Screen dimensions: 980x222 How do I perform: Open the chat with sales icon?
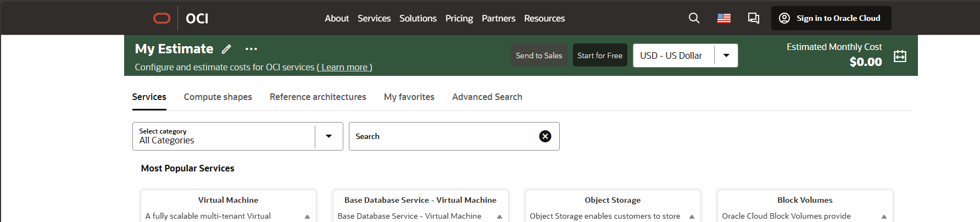point(753,18)
